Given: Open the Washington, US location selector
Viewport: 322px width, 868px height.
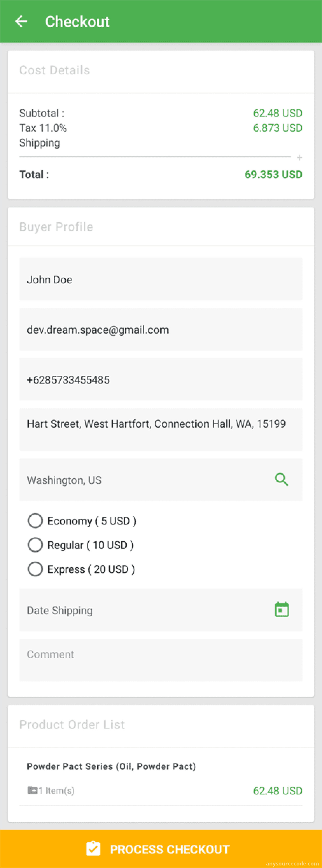Looking at the screenshot, I should click(161, 480).
